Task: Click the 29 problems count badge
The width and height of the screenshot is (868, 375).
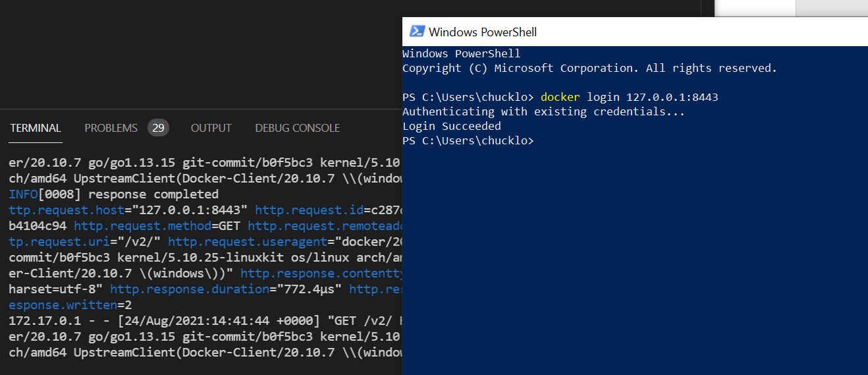Action: click(158, 128)
